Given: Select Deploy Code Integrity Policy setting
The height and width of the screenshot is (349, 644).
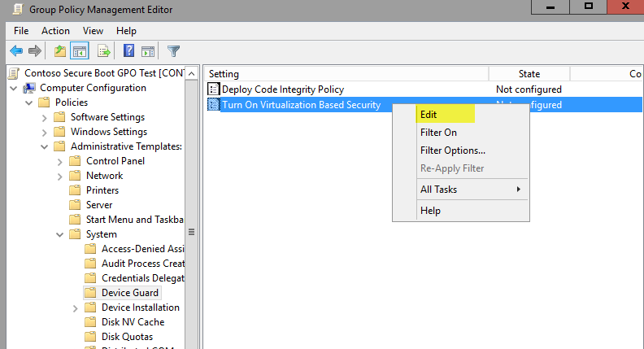Looking at the screenshot, I should click(x=283, y=89).
